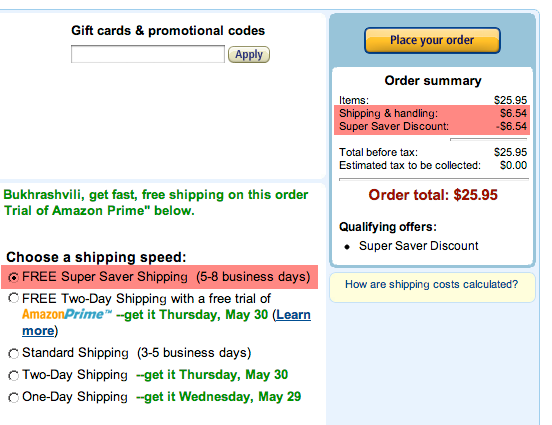
Task: Select FREE Super Saver Shipping radio button
Action: 13,277
